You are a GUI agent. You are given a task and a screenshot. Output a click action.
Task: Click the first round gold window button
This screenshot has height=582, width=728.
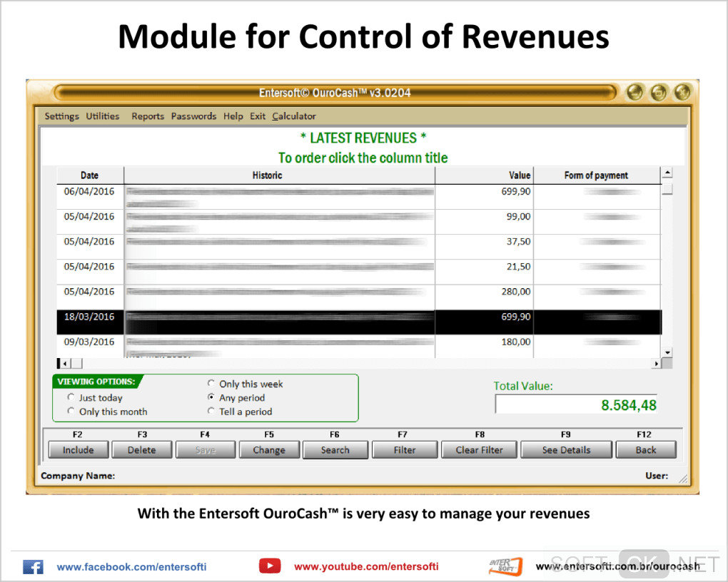coord(635,92)
